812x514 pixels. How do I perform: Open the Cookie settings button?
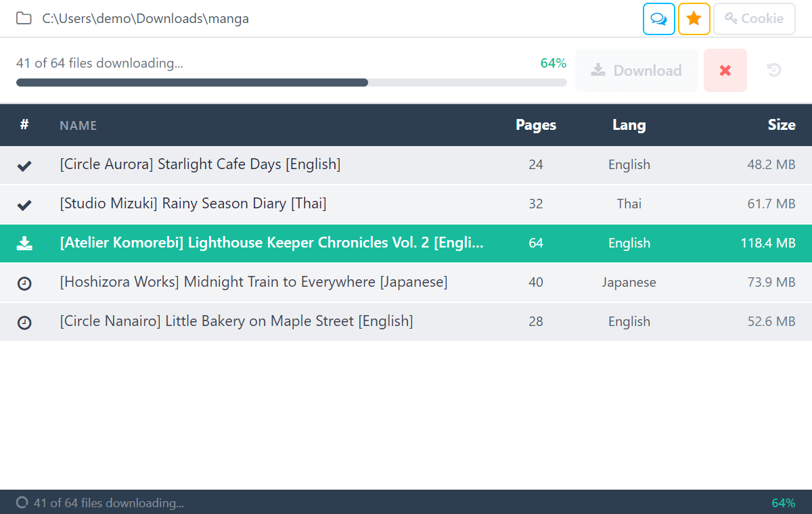(x=754, y=19)
